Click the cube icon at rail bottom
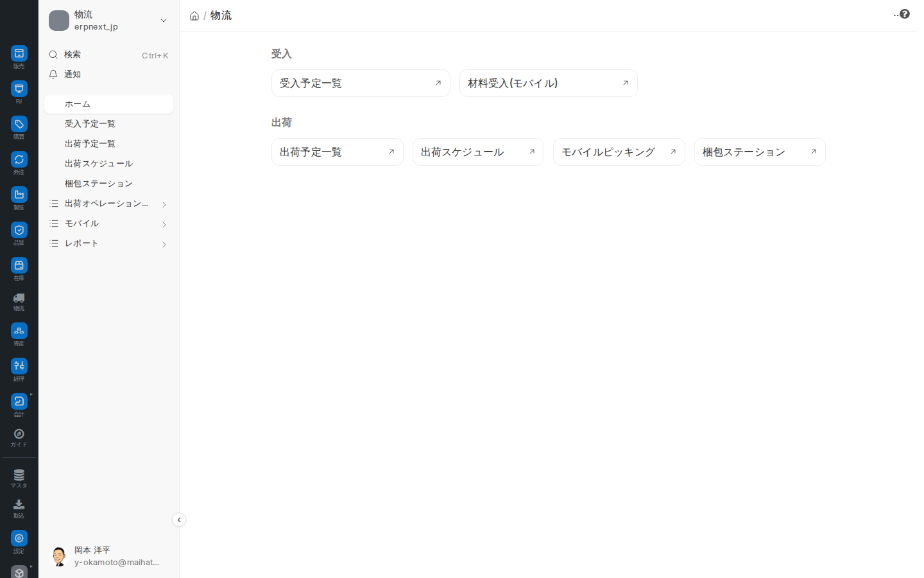This screenshot has width=924, height=578. pyautogui.click(x=19, y=572)
